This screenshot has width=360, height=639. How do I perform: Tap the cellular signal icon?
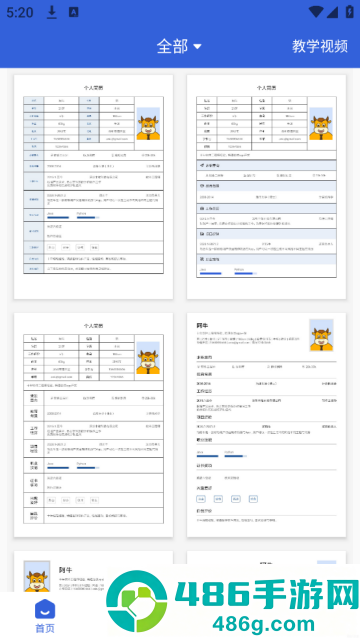(332, 12)
